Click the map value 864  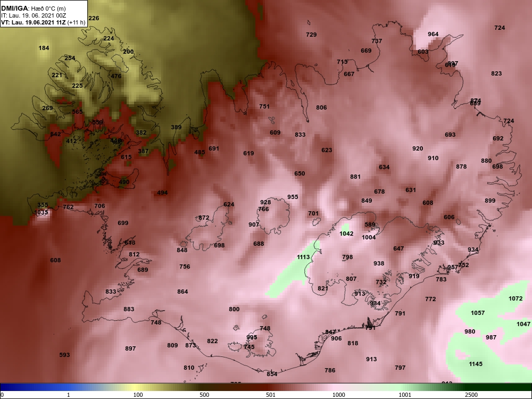(182, 292)
